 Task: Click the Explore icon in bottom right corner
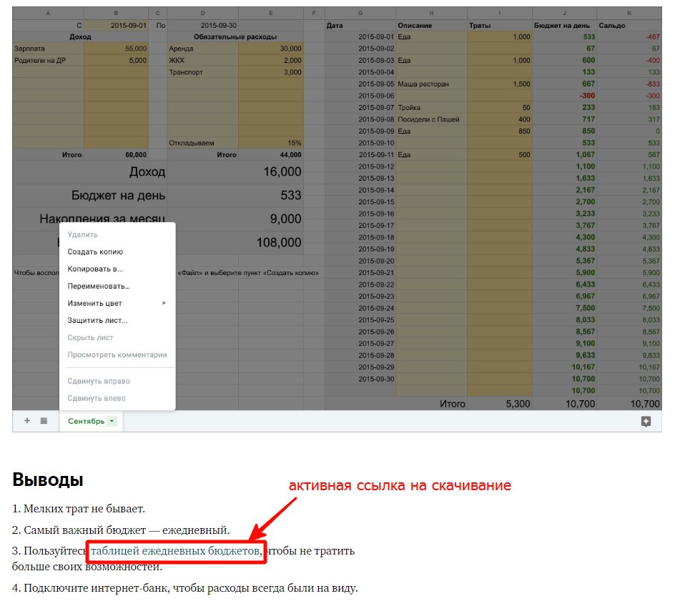[646, 422]
